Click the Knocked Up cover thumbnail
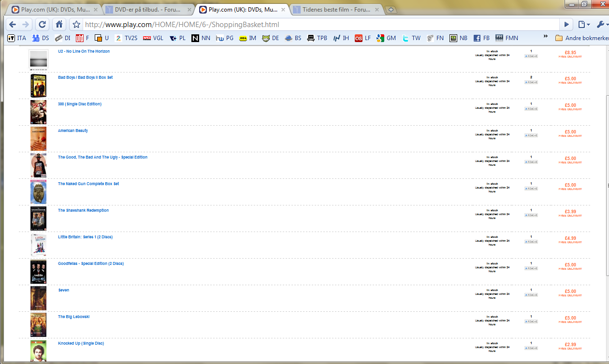This screenshot has width=609, height=364. click(38, 351)
